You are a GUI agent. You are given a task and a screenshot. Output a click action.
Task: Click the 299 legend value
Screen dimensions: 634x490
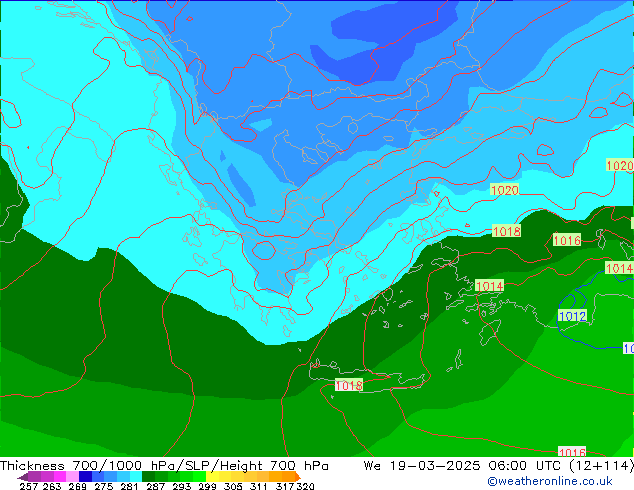(x=207, y=486)
